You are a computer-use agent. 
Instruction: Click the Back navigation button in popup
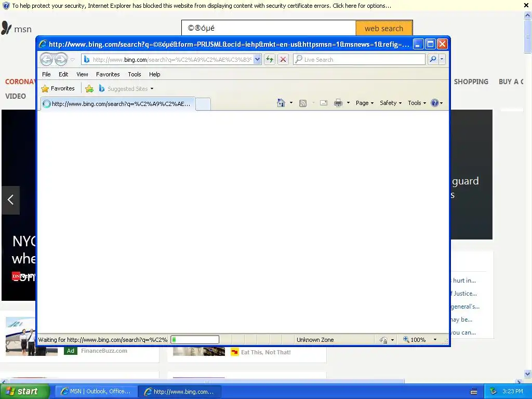click(46, 59)
